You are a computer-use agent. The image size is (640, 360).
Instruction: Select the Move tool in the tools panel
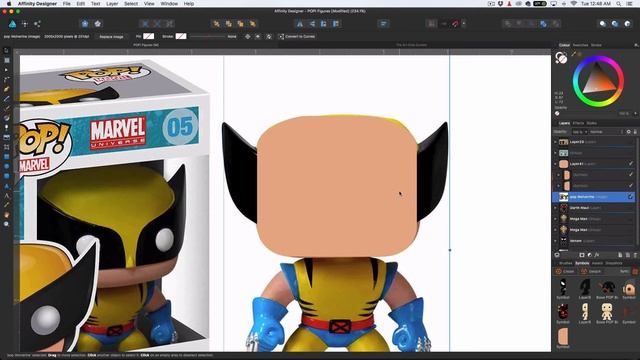(x=7, y=51)
